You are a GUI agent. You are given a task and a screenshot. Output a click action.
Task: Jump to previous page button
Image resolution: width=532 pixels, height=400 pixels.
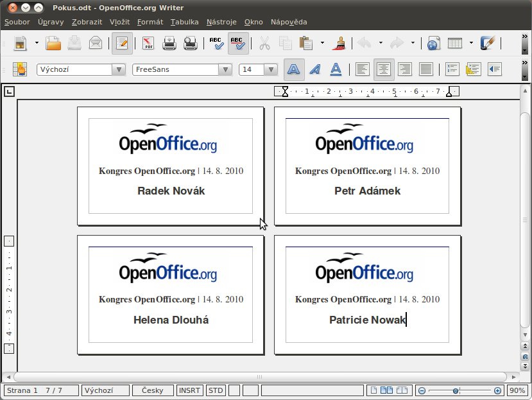525,346
